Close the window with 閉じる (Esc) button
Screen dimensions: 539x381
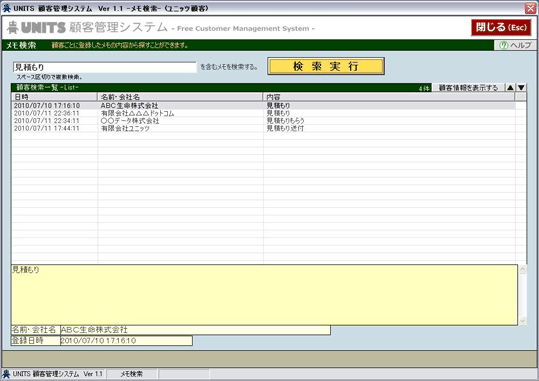(501, 28)
